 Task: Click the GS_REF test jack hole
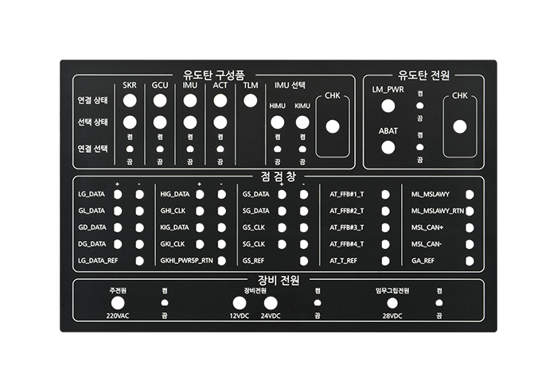(x=304, y=261)
